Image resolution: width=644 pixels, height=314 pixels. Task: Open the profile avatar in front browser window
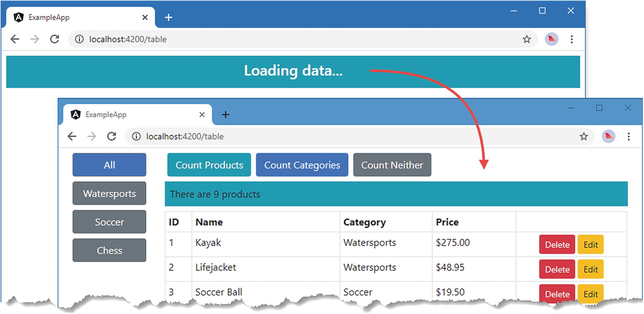point(609,136)
